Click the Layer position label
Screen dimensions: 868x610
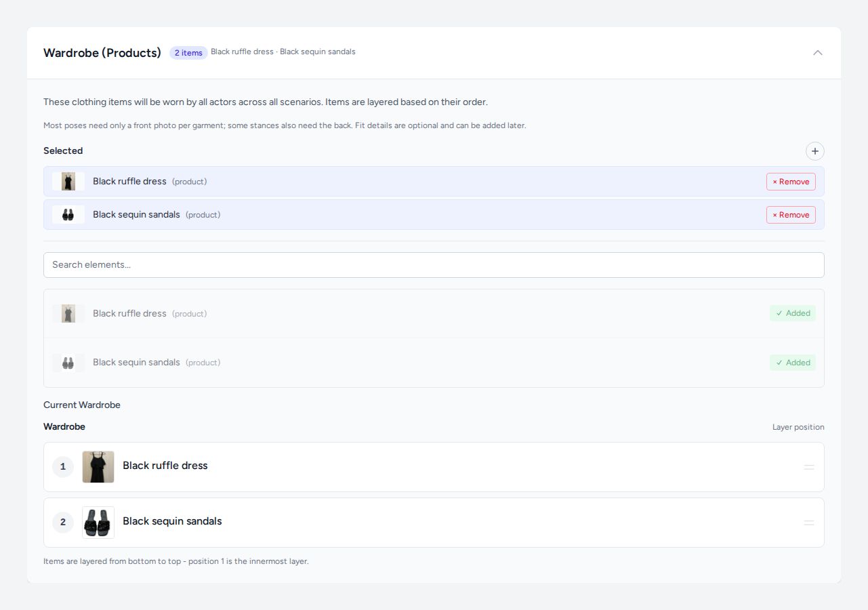(x=798, y=427)
